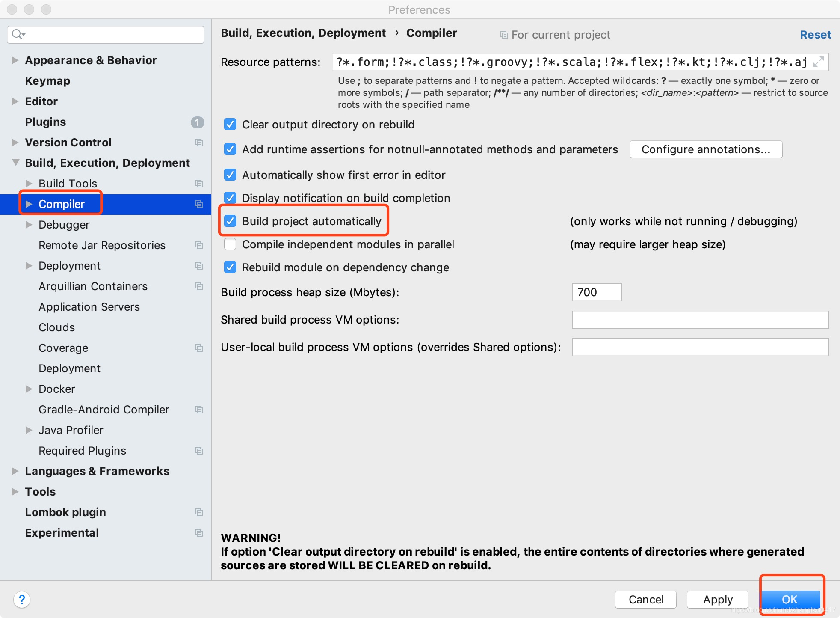Click expand icon in Resource patterns field
This screenshot has height=618, width=840.
(818, 62)
